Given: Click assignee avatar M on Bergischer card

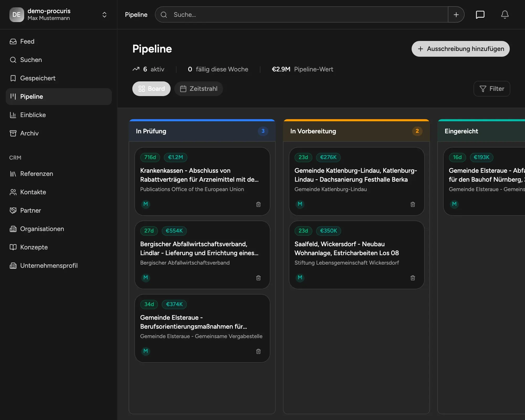Looking at the screenshot, I should (146, 278).
